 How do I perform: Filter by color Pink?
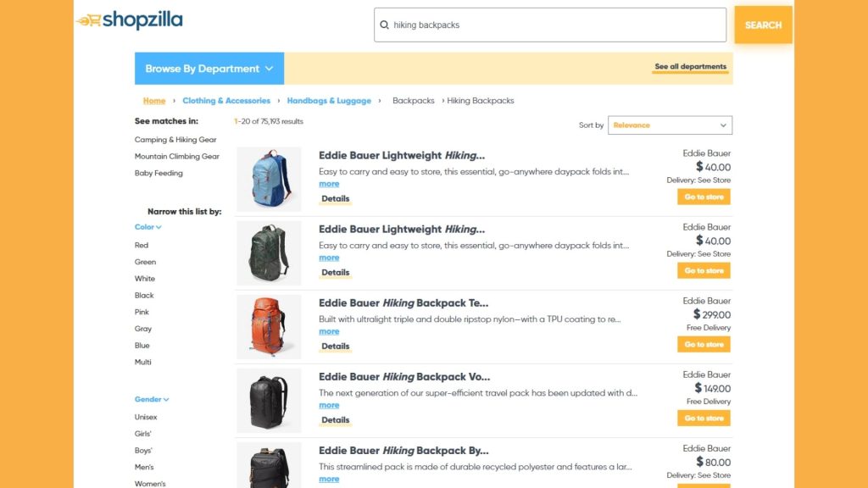click(142, 312)
